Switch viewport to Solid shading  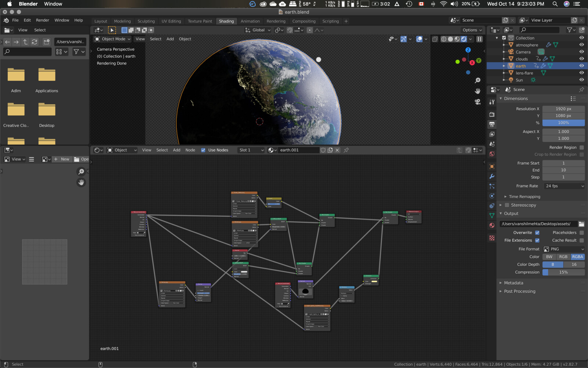450,39
